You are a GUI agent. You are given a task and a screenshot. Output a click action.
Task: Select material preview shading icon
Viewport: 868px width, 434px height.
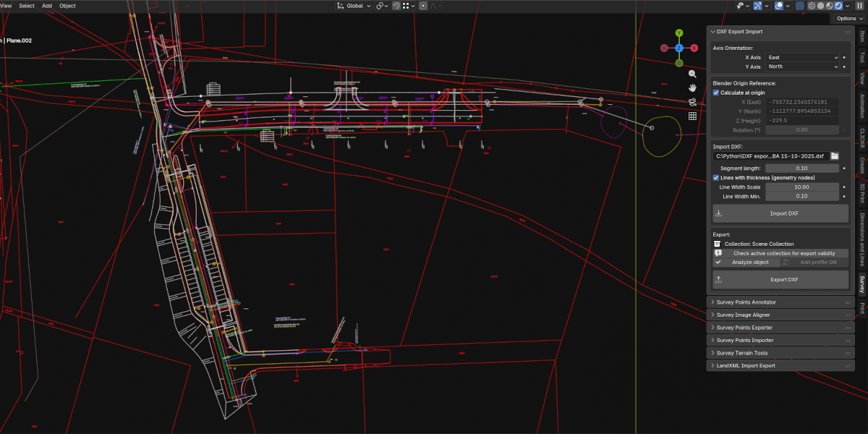(830, 6)
